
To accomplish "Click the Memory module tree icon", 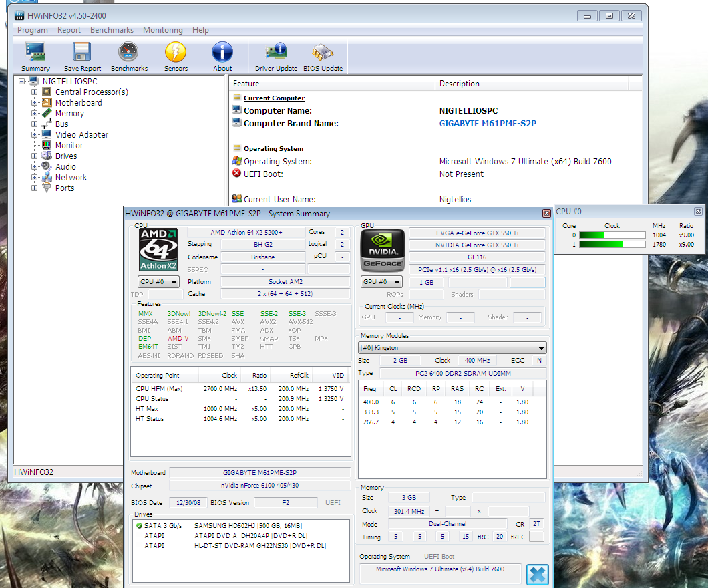I will click(x=47, y=114).
